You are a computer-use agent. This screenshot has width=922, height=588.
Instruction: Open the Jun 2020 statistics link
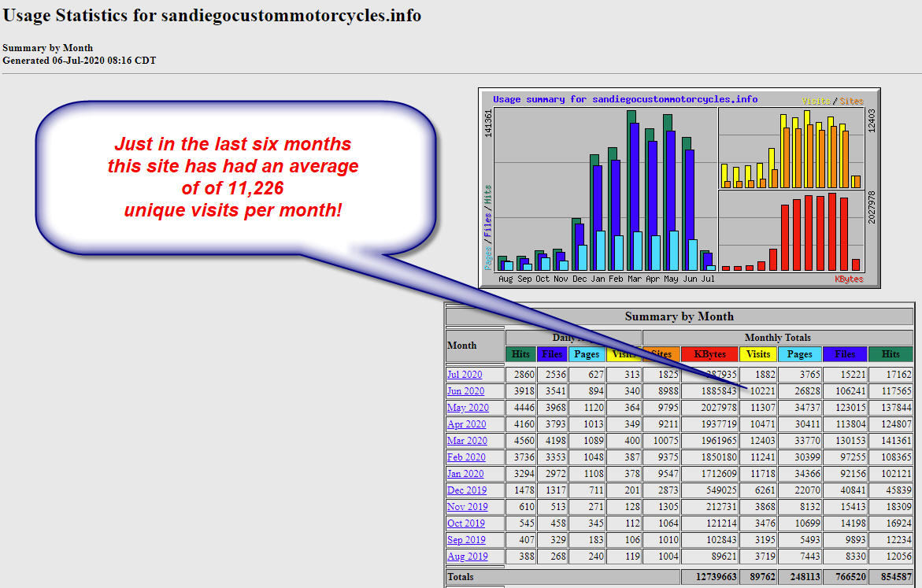(x=465, y=391)
